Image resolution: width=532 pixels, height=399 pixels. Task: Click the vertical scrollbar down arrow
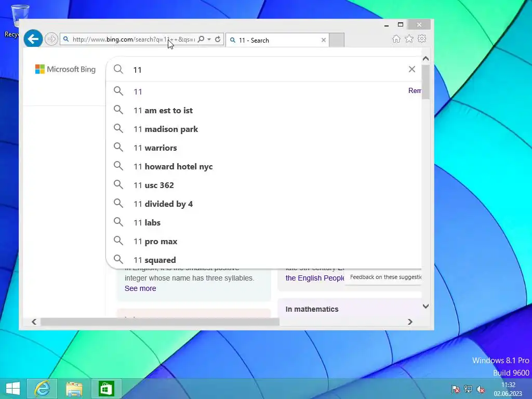pos(426,306)
